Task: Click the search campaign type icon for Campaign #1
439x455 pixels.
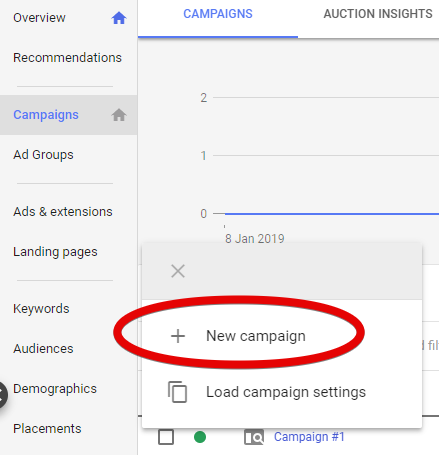Action: (254, 437)
